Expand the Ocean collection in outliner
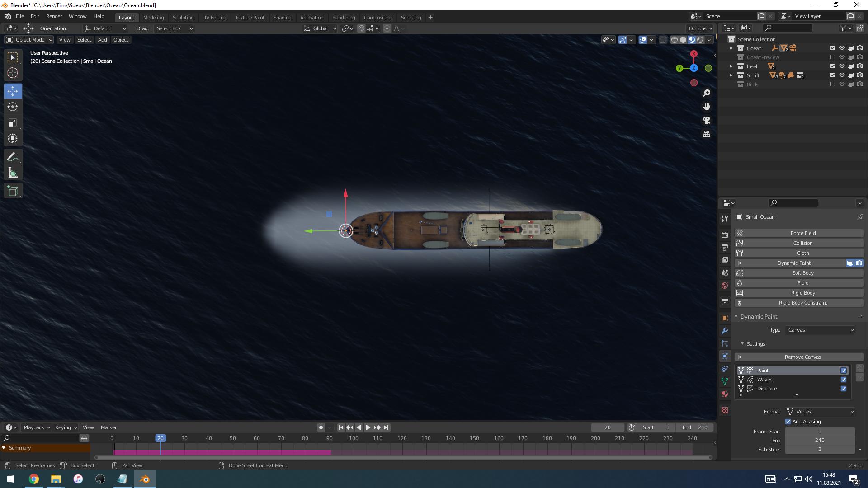 pos(731,48)
